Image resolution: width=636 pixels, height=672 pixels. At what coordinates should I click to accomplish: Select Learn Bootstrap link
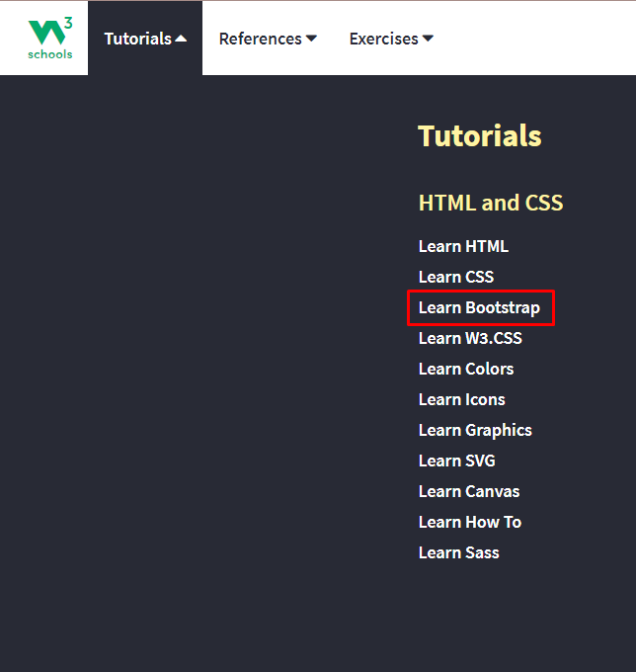point(479,307)
